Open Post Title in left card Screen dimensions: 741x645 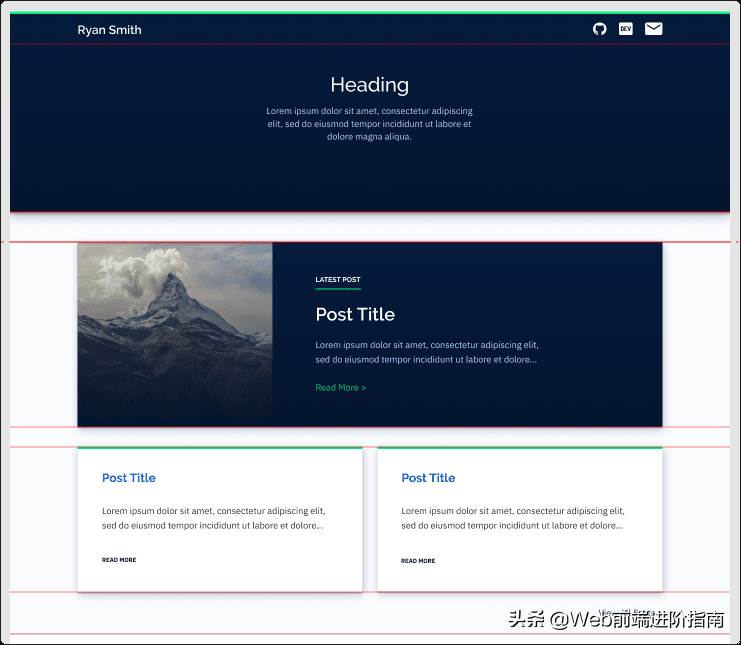129,478
